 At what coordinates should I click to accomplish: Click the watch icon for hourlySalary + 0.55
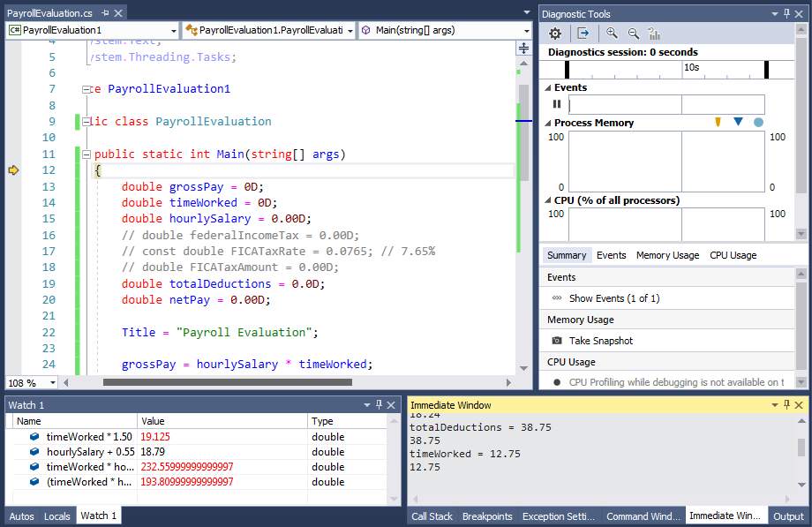(x=34, y=451)
